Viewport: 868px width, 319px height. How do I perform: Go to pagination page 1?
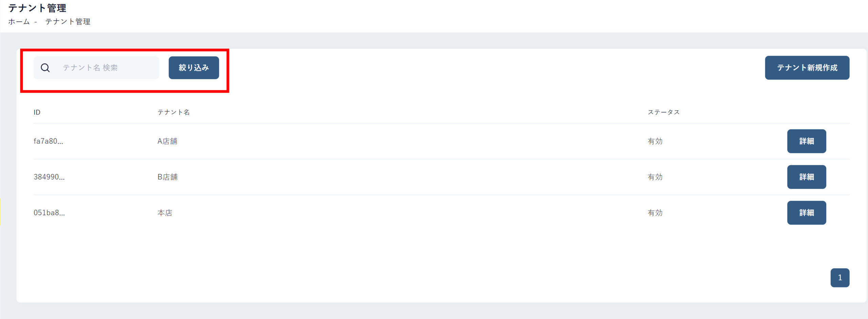click(x=840, y=278)
